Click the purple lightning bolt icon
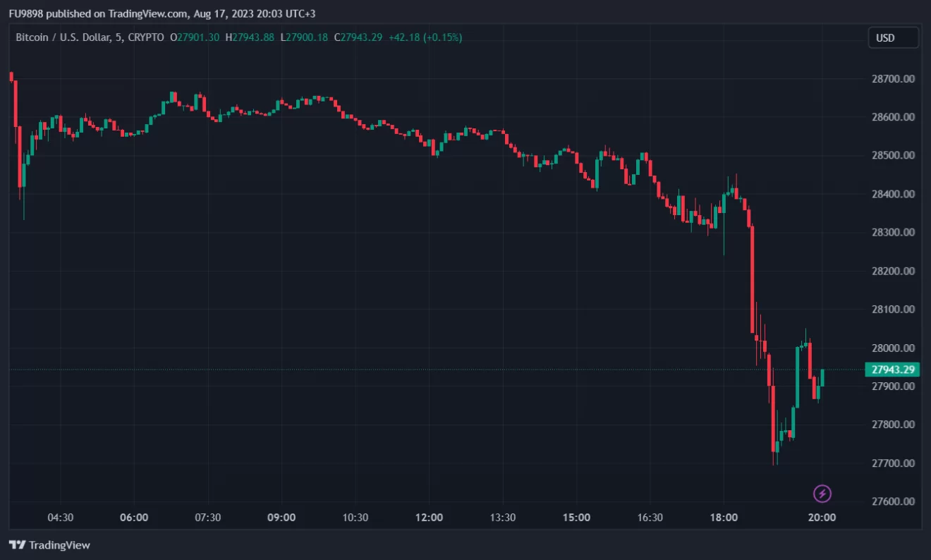The width and height of the screenshot is (931, 560). [822, 494]
